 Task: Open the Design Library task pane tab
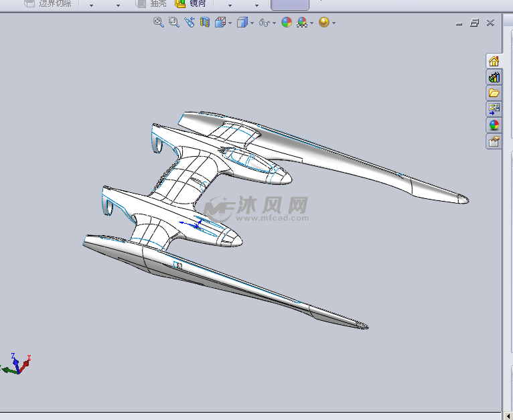(494, 77)
